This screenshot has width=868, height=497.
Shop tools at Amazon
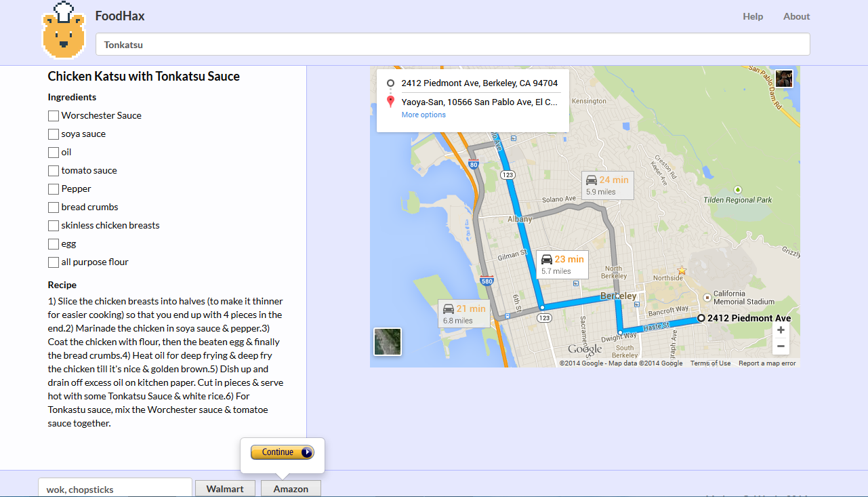tap(291, 489)
